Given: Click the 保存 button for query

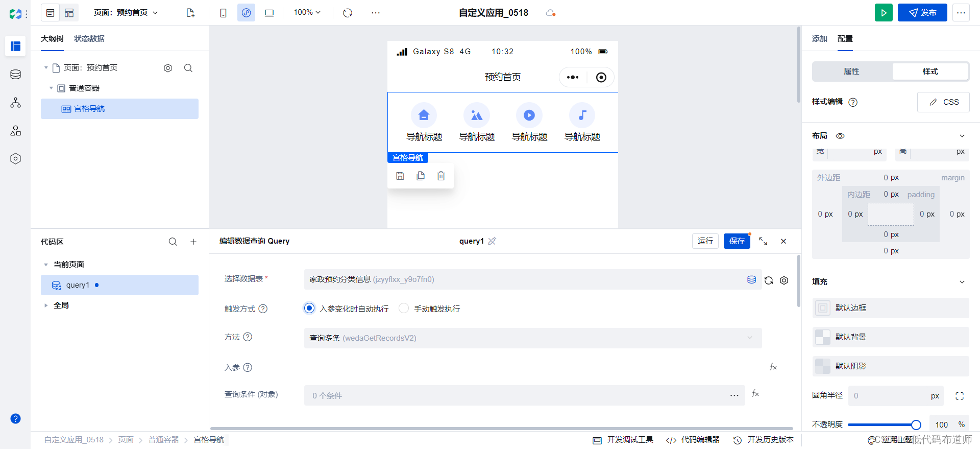Looking at the screenshot, I should [737, 241].
